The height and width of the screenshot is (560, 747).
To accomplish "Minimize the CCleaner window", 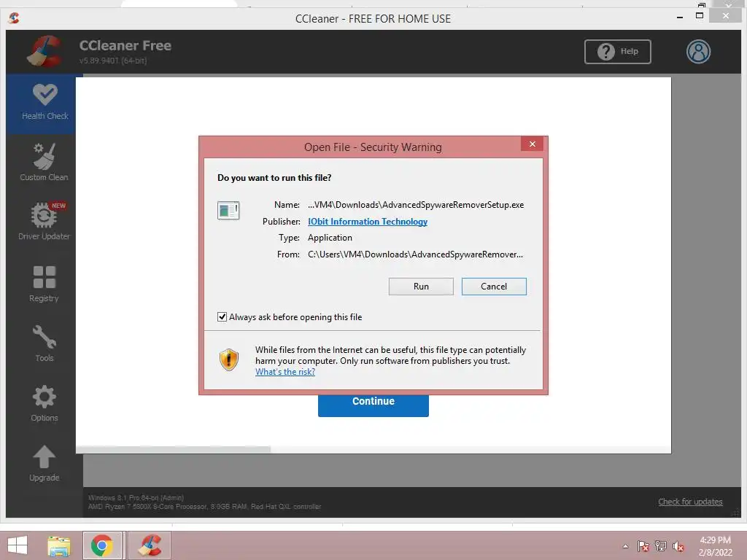I will pyautogui.click(x=680, y=17).
